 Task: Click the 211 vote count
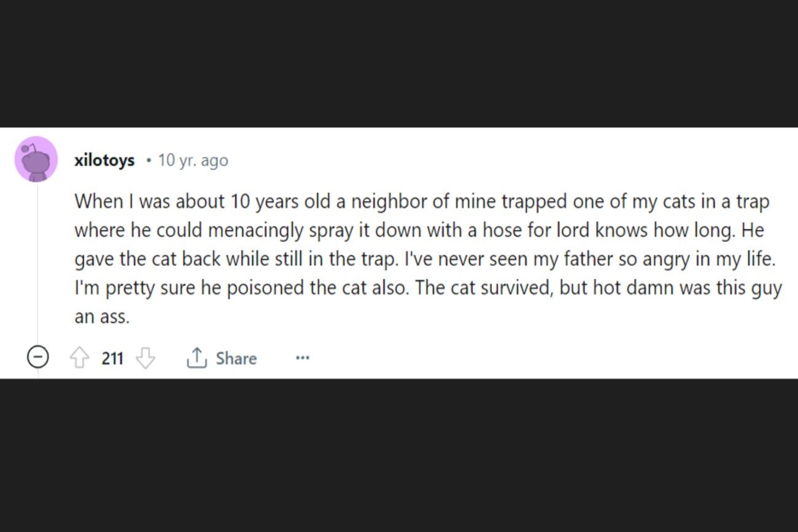pyautogui.click(x=112, y=358)
